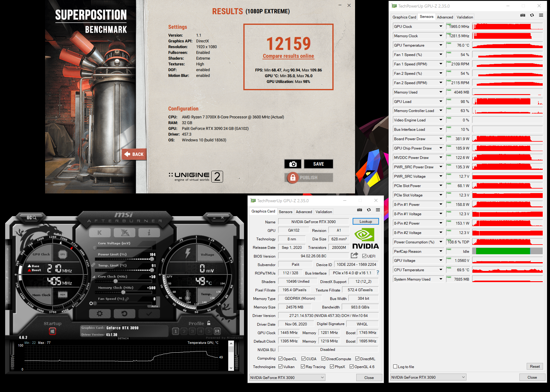Click the refresh icon in GPU-Z Sensors window
The width and height of the screenshot is (550, 392).
tap(532, 15)
